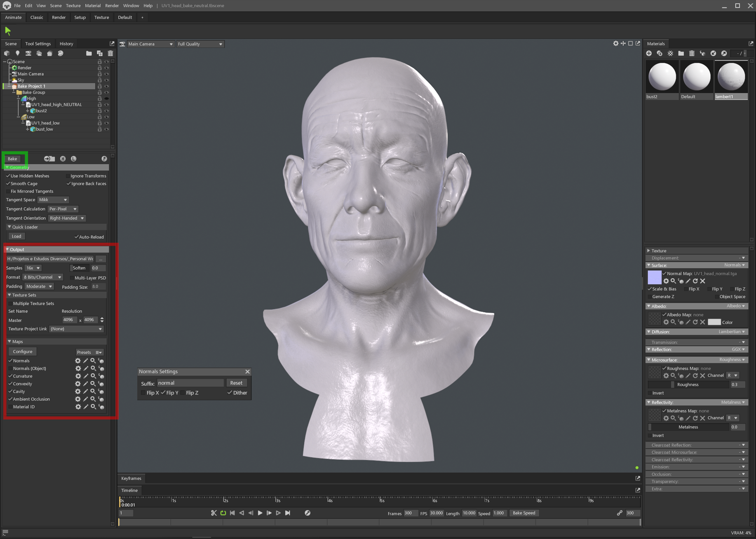Toggle the Smooth Cage checkbox
Viewport: 756px width, 539px height.
point(8,184)
